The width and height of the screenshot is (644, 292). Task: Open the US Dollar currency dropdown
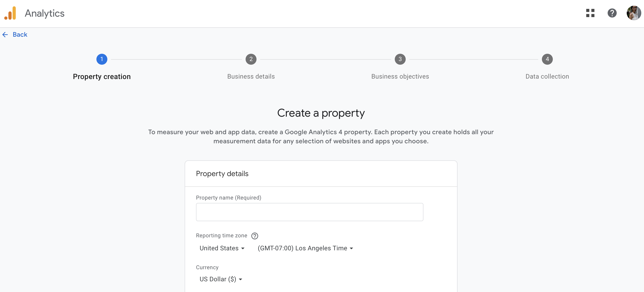click(221, 279)
